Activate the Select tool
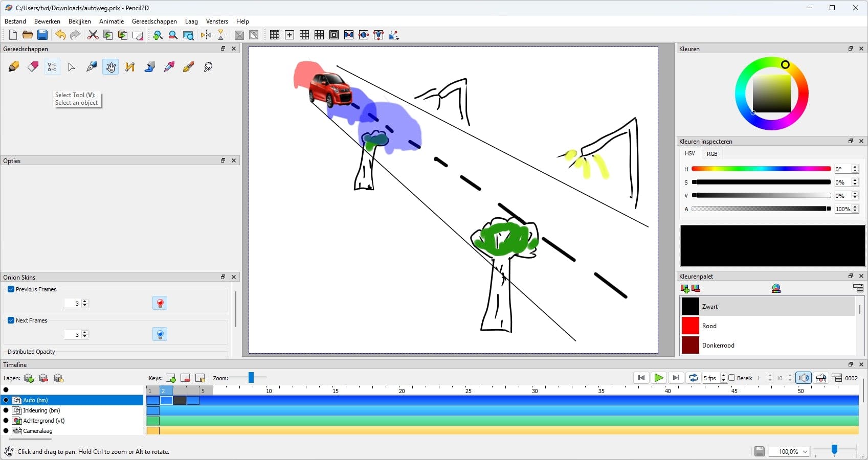The height and width of the screenshot is (460, 868). pyautogui.click(x=52, y=67)
